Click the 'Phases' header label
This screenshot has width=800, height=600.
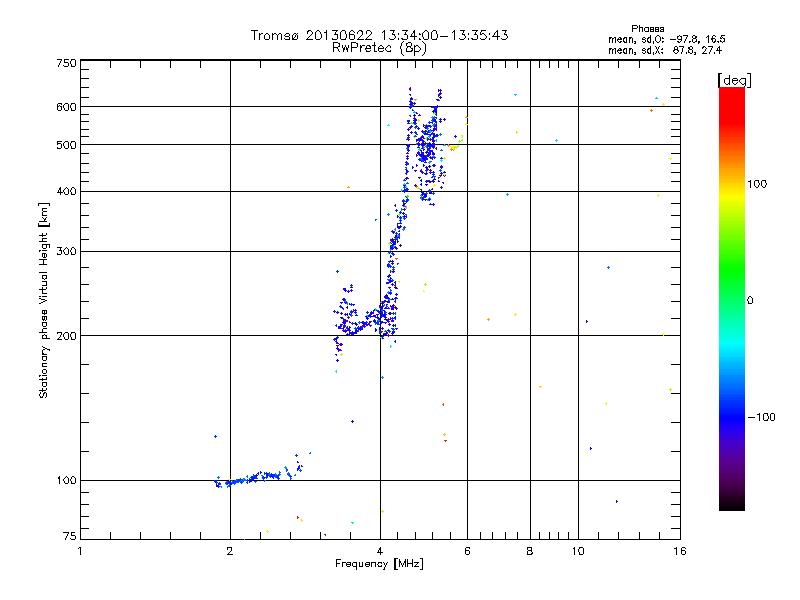(647, 29)
